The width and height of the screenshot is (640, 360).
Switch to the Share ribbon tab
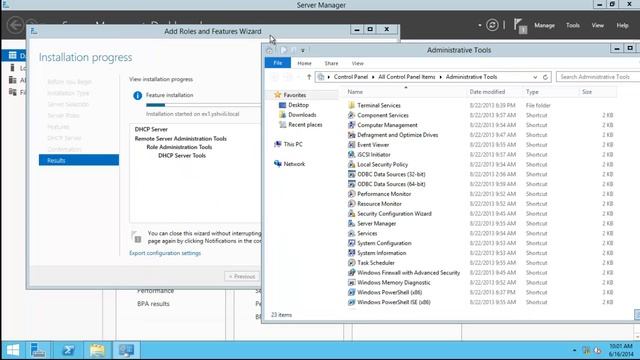coord(331,63)
